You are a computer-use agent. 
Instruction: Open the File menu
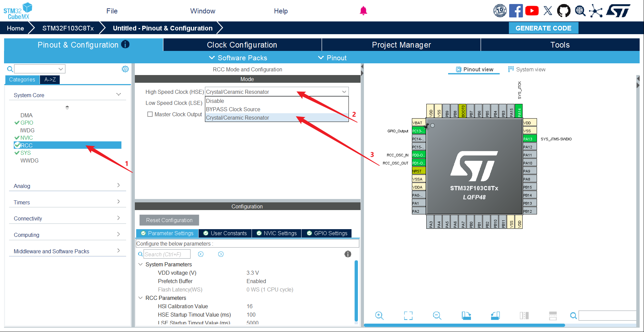[112, 11]
